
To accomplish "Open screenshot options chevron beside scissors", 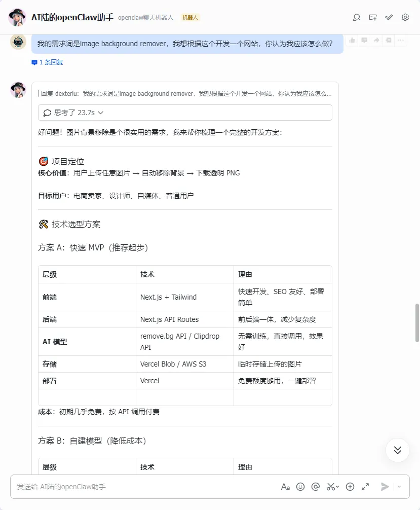I will [x=337, y=487].
